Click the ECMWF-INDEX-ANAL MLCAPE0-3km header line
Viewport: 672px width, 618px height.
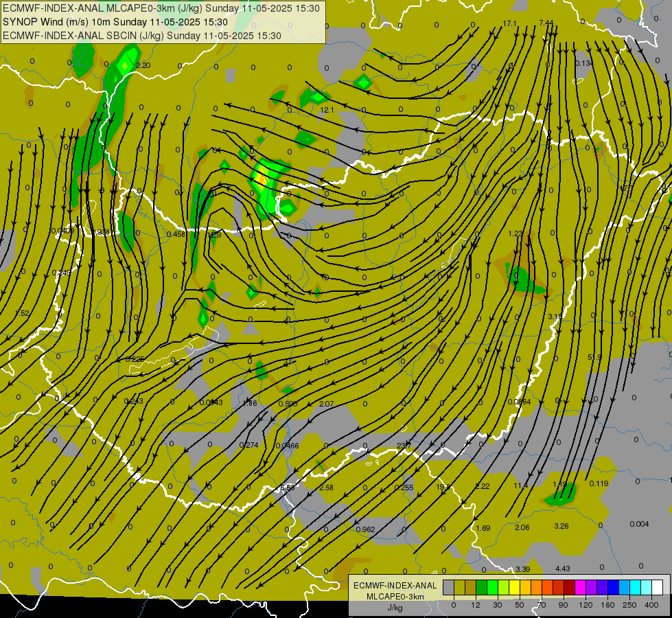coord(161,8)
